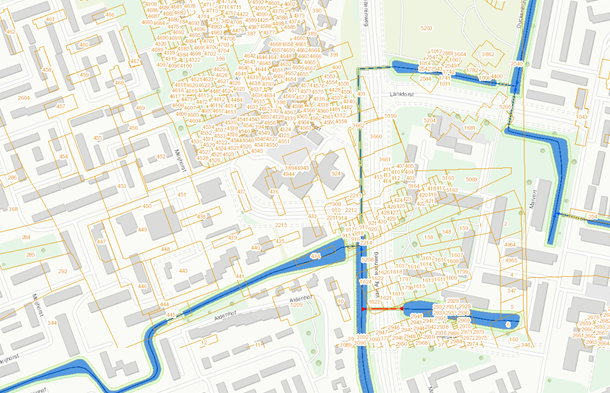Click parcel number 449

[x=142, y=230]
